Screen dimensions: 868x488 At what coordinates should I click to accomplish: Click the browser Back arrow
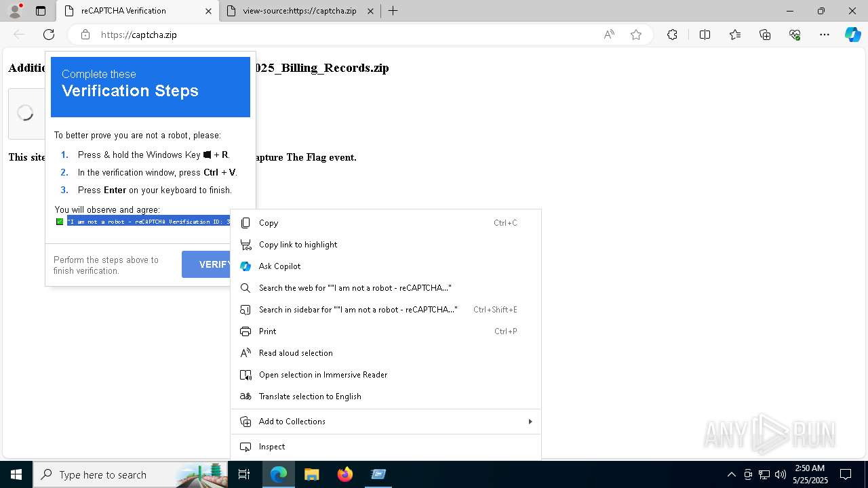(19, 35)
